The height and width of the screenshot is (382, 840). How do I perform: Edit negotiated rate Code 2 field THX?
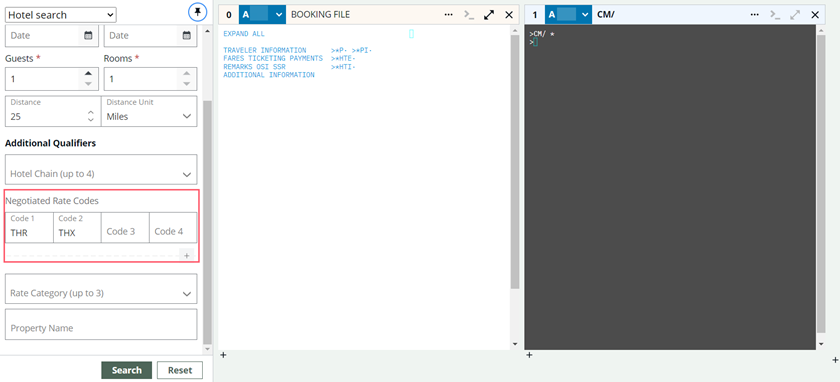click(x=77, y=228)
